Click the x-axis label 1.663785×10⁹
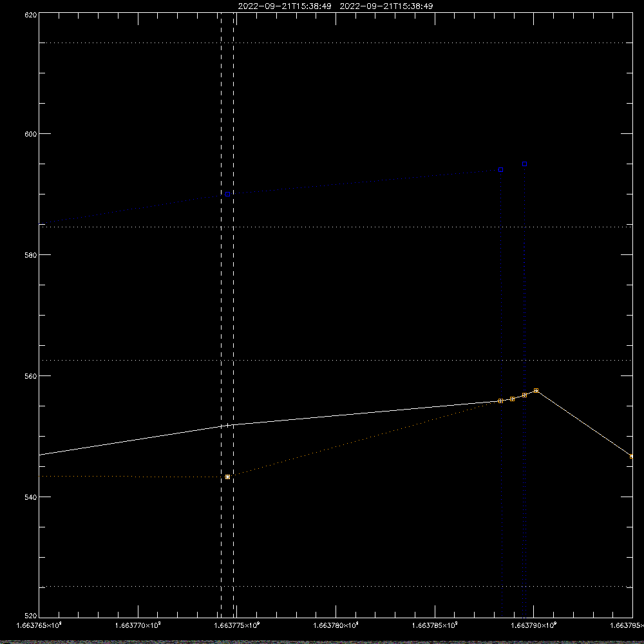 click(435, 625)
